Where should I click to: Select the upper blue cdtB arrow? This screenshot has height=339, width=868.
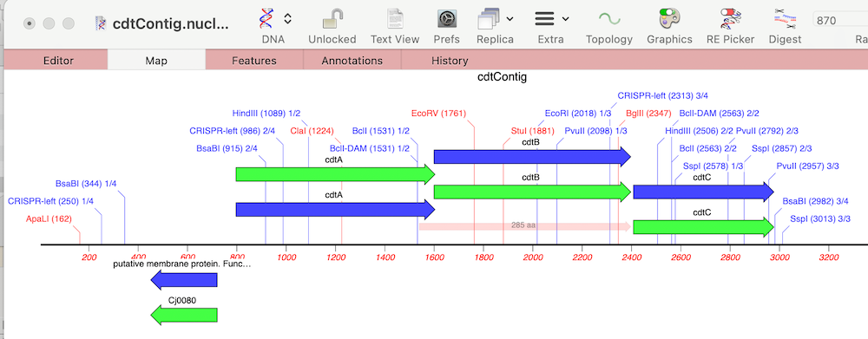[x=532, y=157]
